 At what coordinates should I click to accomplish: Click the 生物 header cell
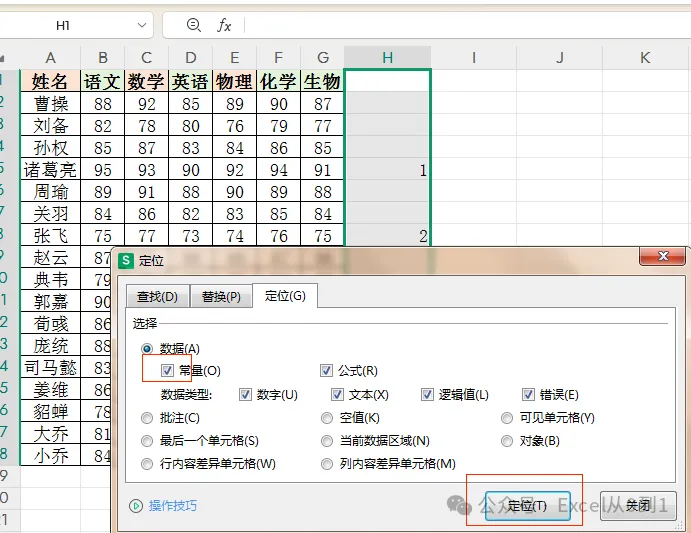323,81
